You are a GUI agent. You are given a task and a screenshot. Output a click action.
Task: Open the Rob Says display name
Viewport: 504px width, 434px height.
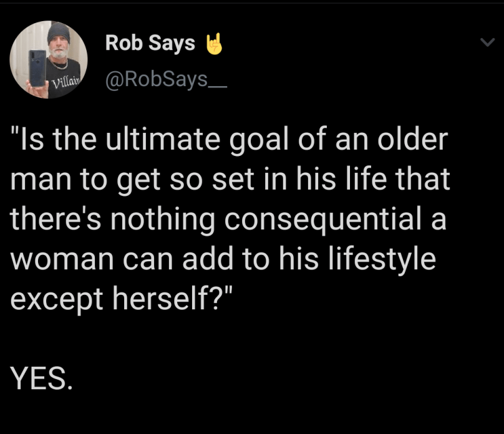pyautogui.click(x=150, y=43)
